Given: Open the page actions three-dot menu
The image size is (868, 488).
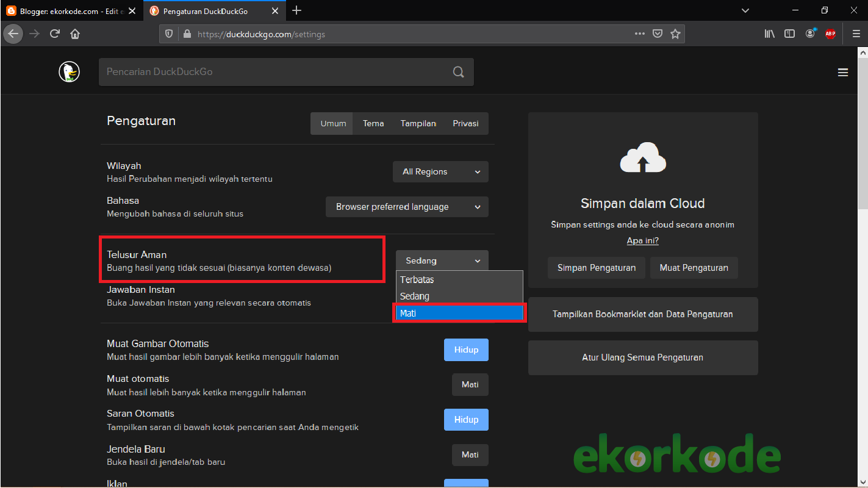Looking at the screenshot, I should [x=640, y=34].
